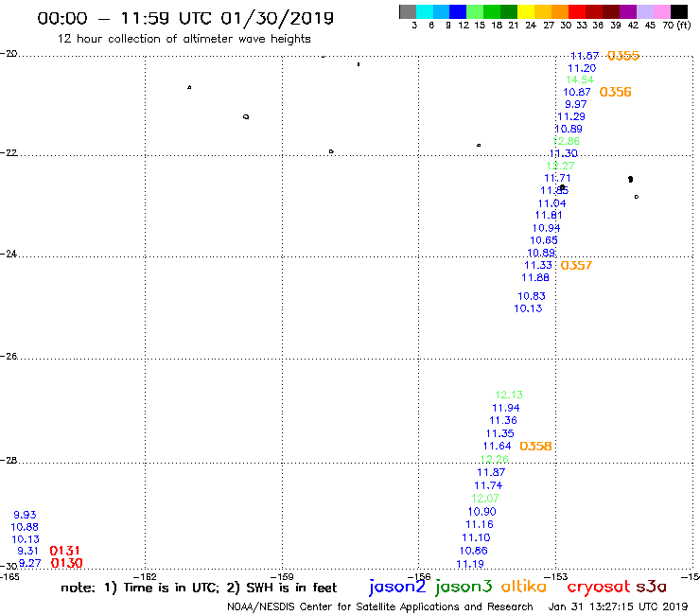Click the gray swatch in the color legend

408,11
